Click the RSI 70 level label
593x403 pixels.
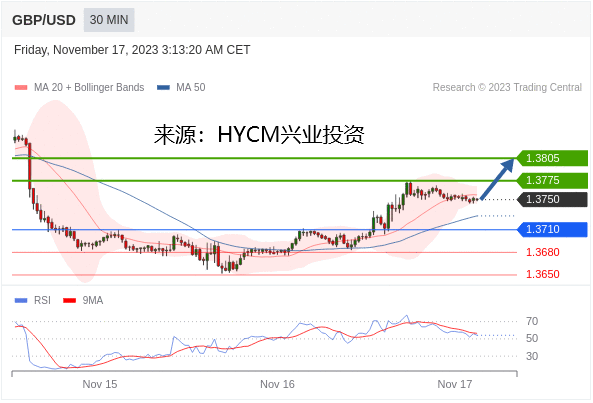click(532, 321)
